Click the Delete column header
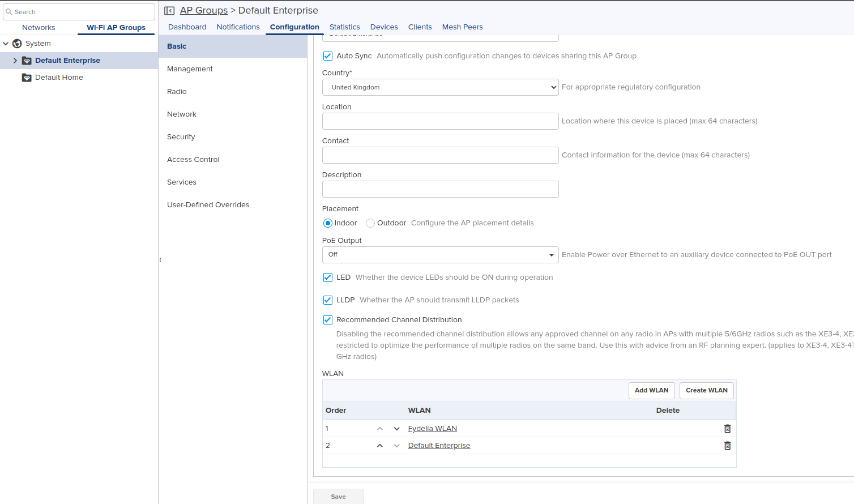 (668, 411)
